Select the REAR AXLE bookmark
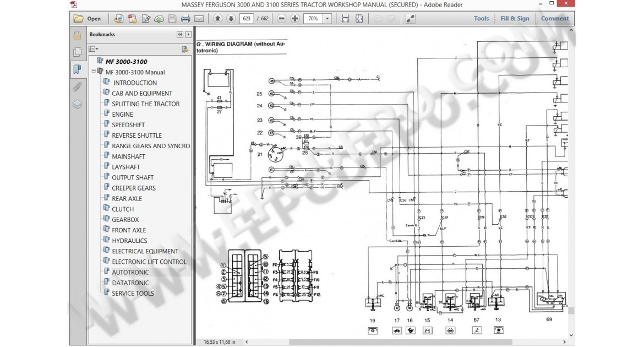This screenshot has height=347, width=644. [127, 199]
